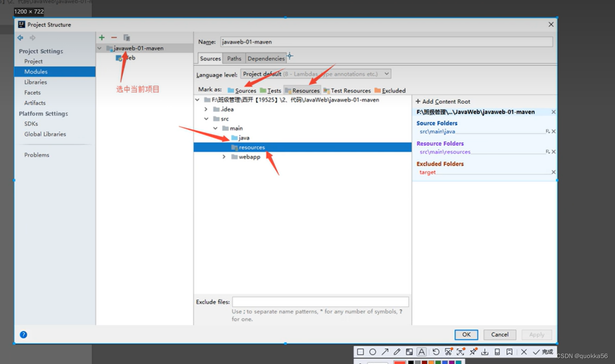Edit properties of src\main\java source folder

547,131
